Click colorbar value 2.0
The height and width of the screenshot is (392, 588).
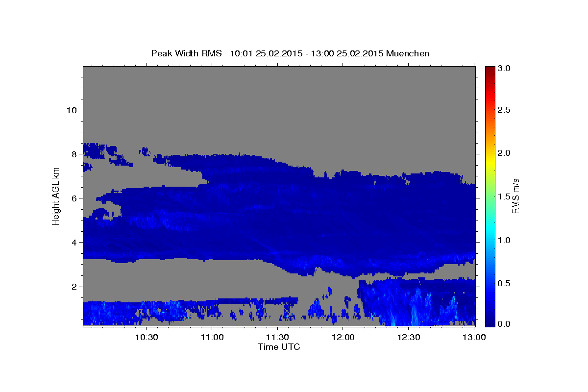click(504, 153)
